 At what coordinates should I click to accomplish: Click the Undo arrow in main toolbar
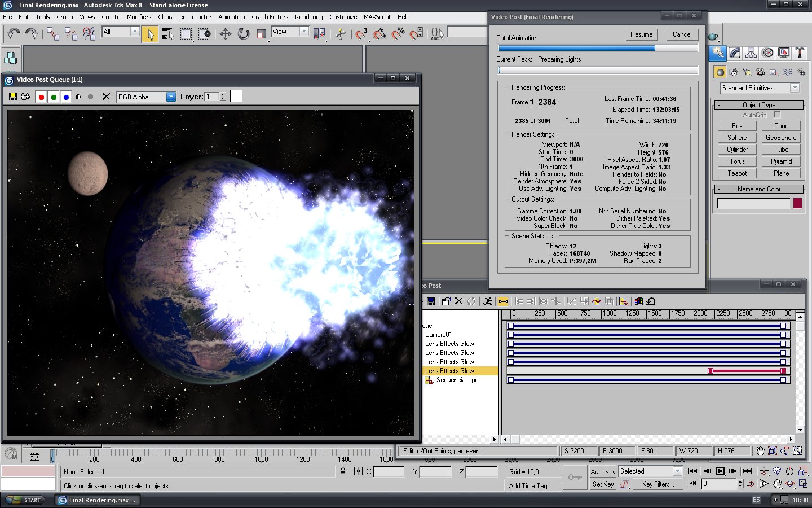[14, 34]
